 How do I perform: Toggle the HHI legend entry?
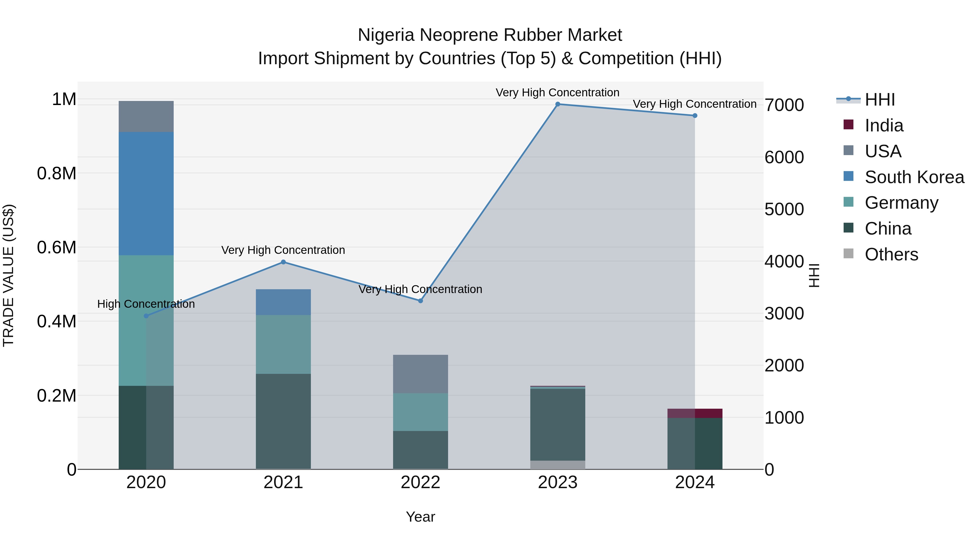tap(865, 100)
